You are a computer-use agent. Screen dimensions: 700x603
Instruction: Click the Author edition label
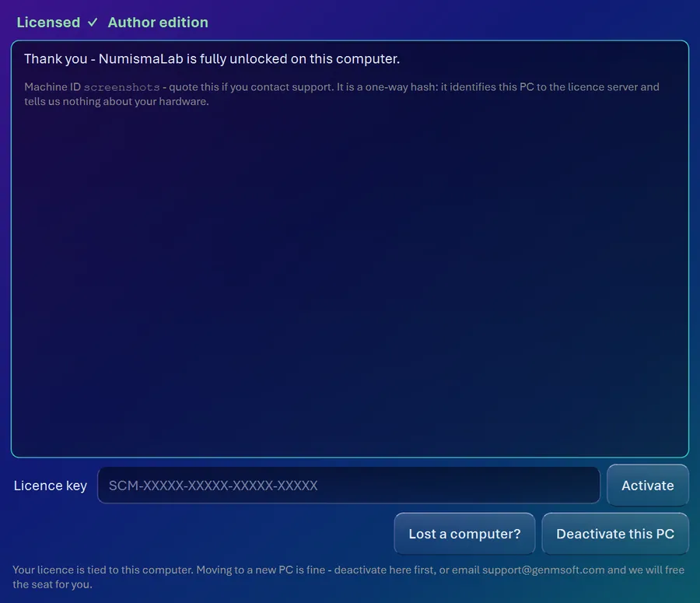click(x=158, y=23)
